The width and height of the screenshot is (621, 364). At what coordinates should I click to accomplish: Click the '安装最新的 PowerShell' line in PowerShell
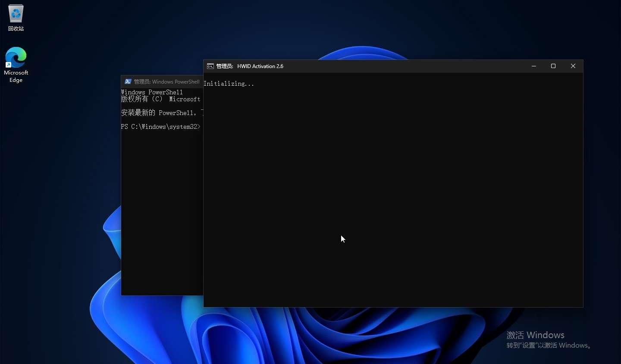(x=162, y=113)
